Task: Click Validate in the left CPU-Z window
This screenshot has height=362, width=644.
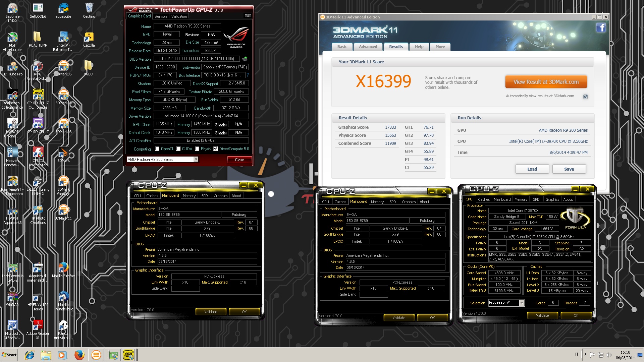Action: pos(211,312)
